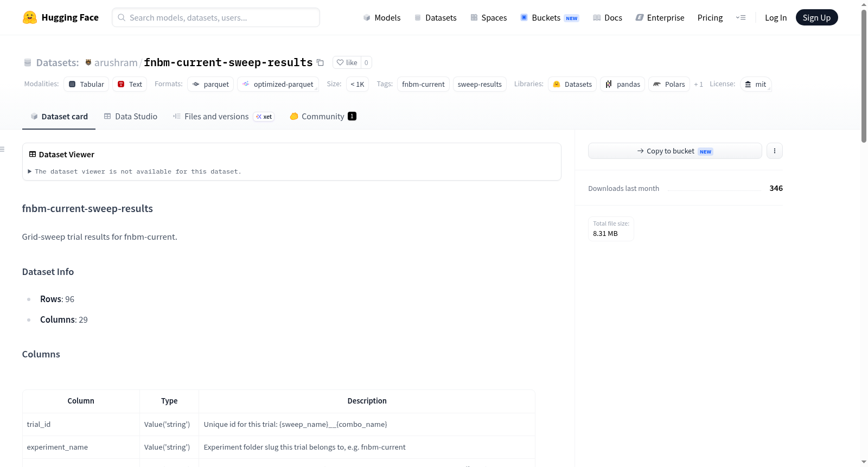Click the 'trial_id' column cell

81,424
